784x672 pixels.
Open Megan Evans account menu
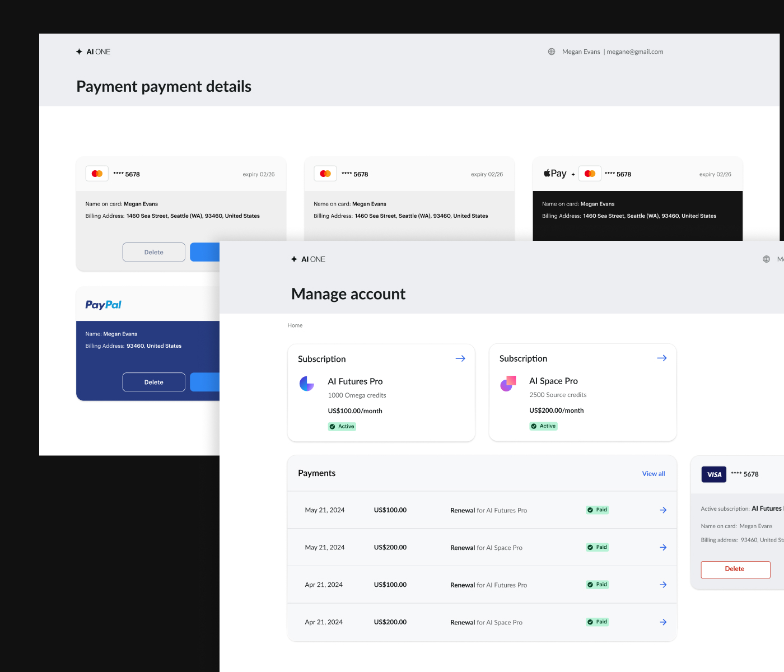pyautogui.click(x=581, y=52)
